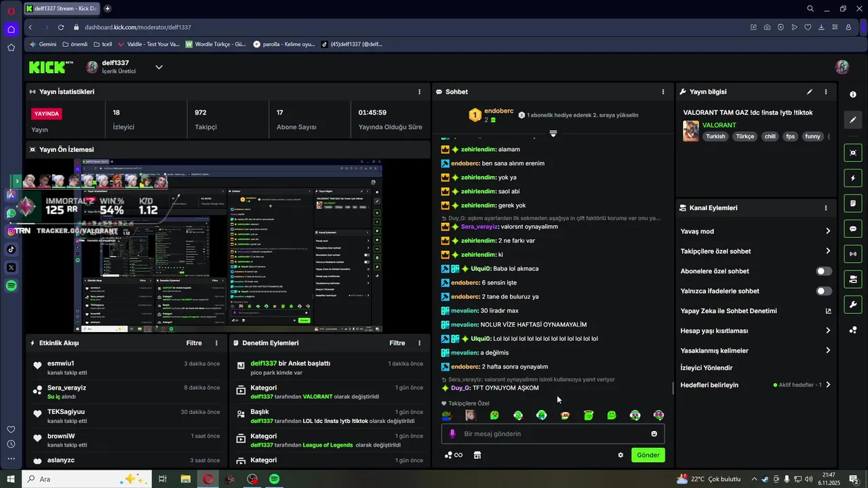Screen dimensions: 868x488
Task: Open Gemini bookmark
Action: pos(43,44)
